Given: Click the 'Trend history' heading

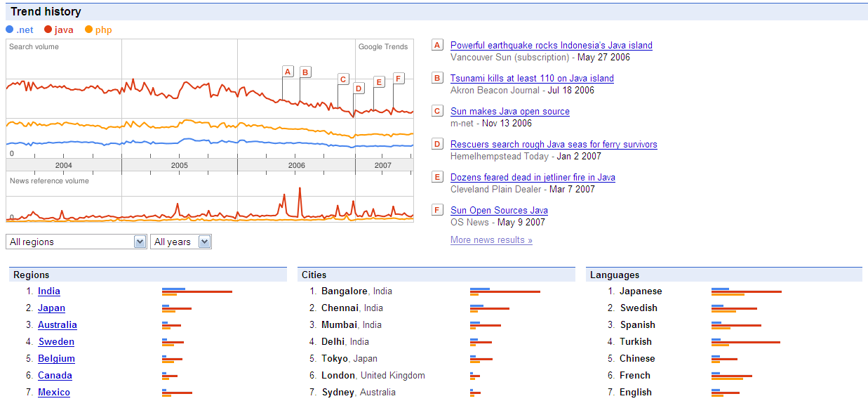Looking at the screenshot, I should (46, 12).
